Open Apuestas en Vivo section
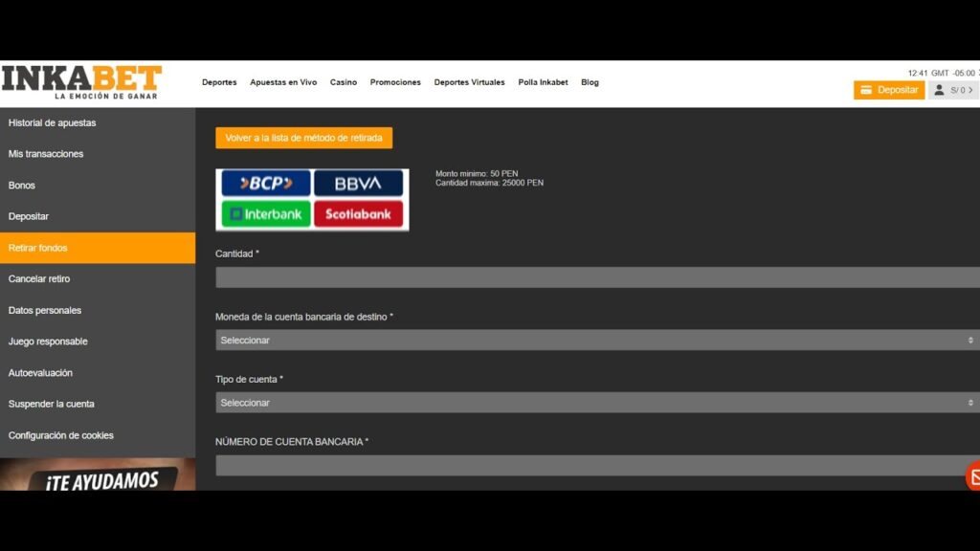980x551 pixels. click(283, 82)
